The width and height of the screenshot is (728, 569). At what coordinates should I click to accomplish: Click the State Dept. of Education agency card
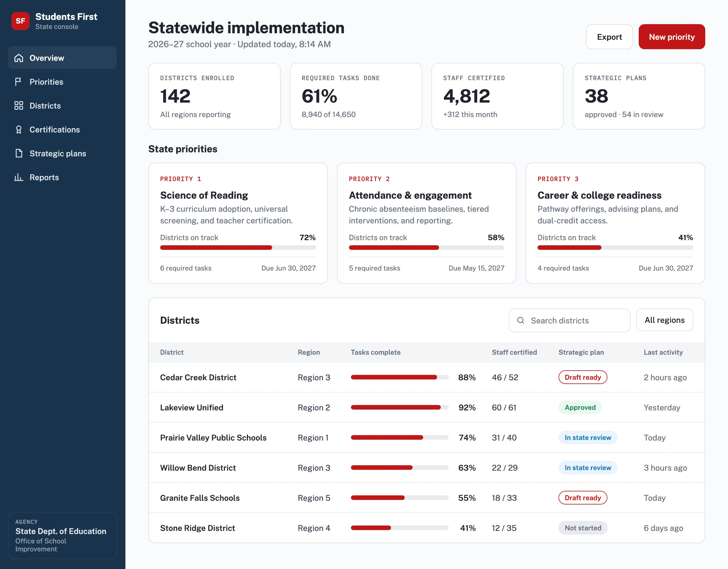62,535
